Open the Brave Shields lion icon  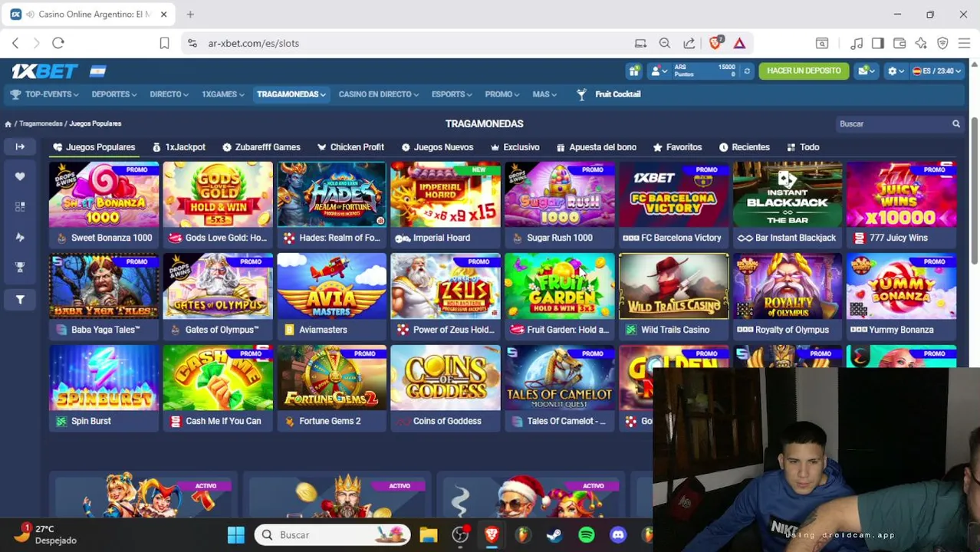pos(715,43)
